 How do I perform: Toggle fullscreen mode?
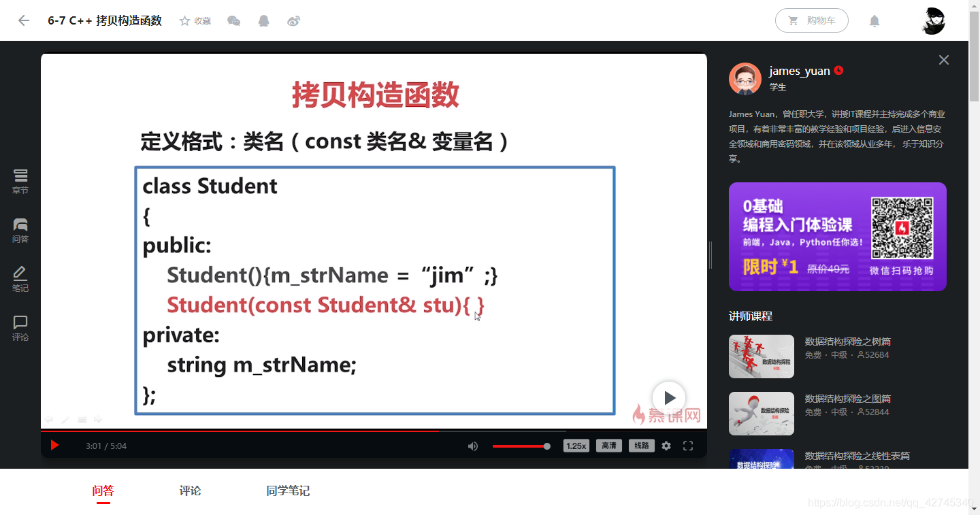pyautogui.click(x=688, y=446)
